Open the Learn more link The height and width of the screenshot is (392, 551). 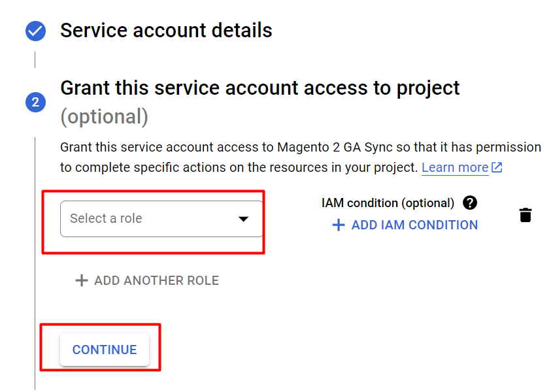pyautogui.click(x=454, y=167)
